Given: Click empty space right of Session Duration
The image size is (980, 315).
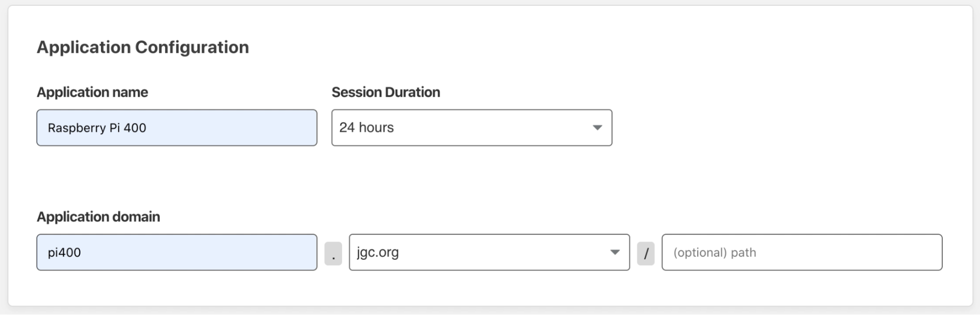Looking at the screenshot, I should pos(784,127).
